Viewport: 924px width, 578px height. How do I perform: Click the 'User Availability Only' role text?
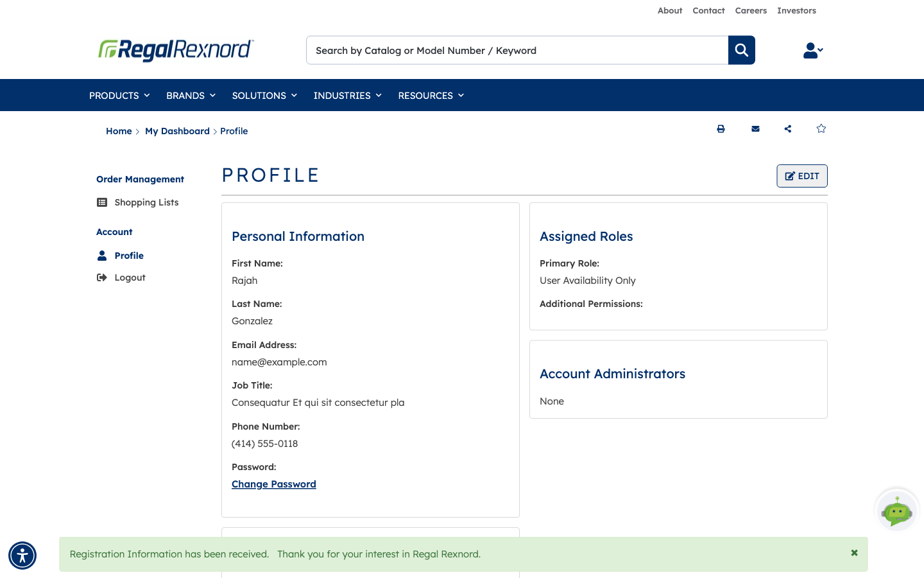click(588, 281)
